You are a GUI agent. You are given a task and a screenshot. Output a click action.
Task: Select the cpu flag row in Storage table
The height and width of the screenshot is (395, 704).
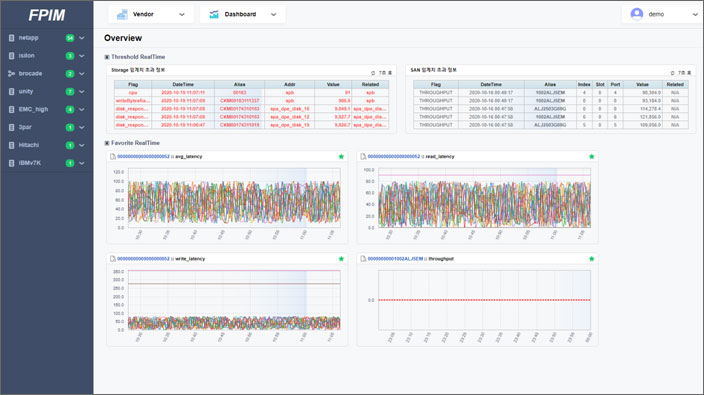(251, 92)
